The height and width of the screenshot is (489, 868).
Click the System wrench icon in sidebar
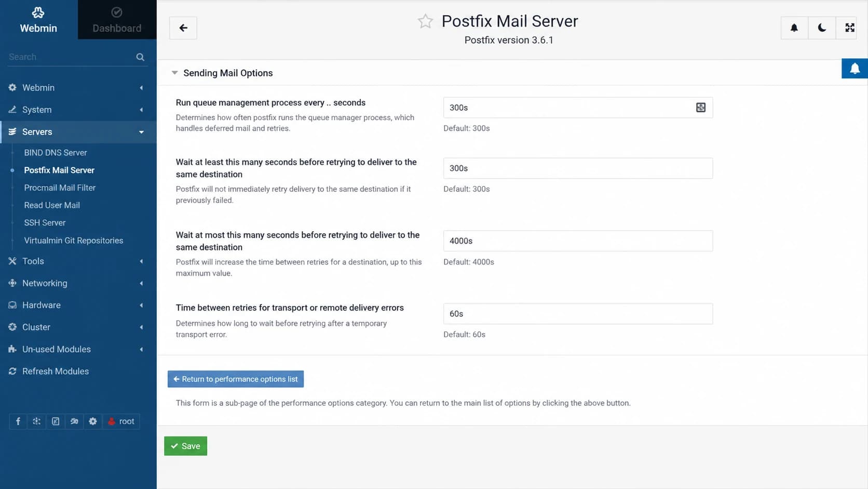pos(12,110)
